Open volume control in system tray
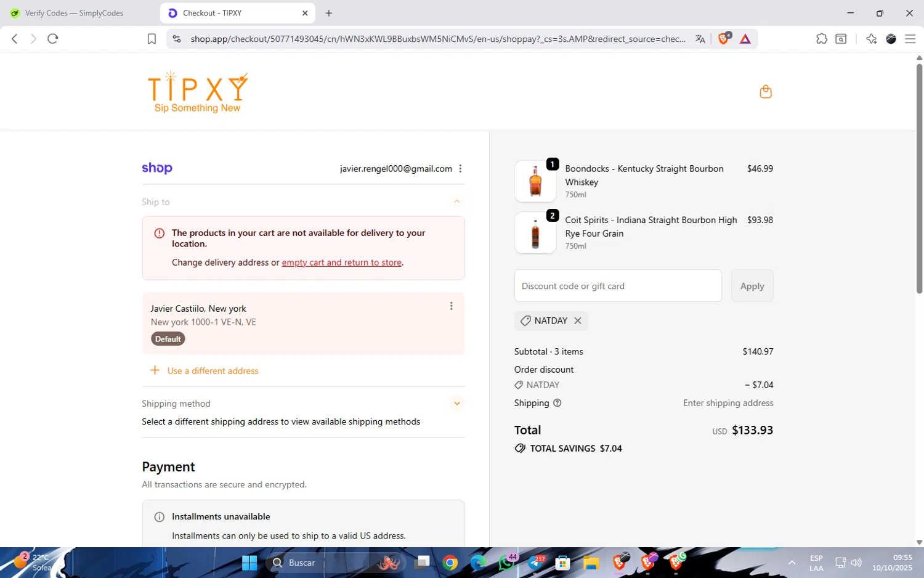This screenshot has height=578, width=924. [x=856, y=563]
